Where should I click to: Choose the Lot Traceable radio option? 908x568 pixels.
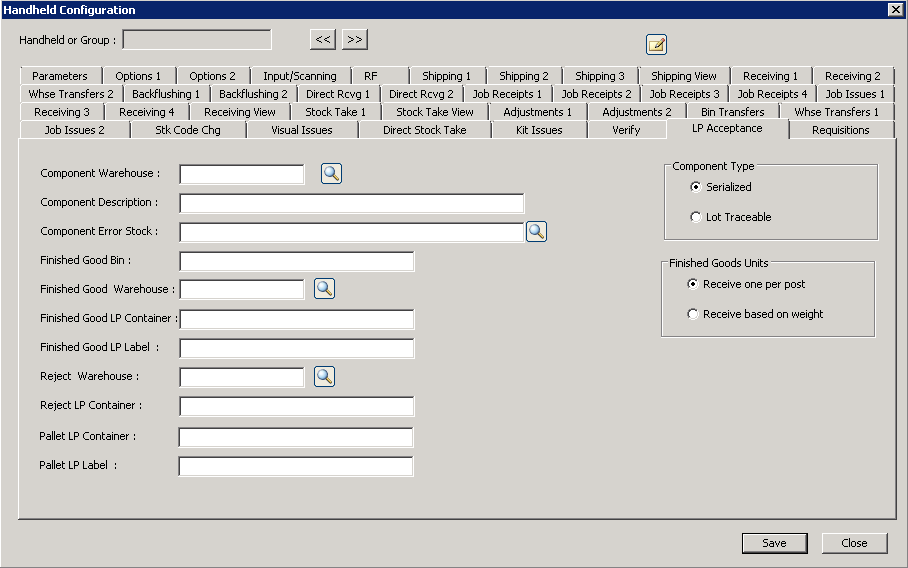tap(696, 217)
